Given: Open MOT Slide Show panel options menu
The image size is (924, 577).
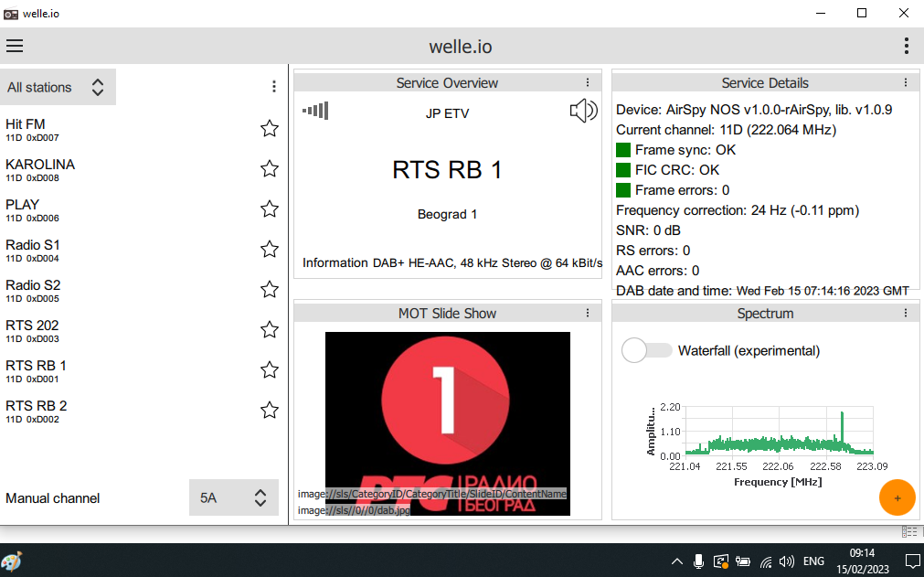Looking at the screenshot, I should coord(588,313).
